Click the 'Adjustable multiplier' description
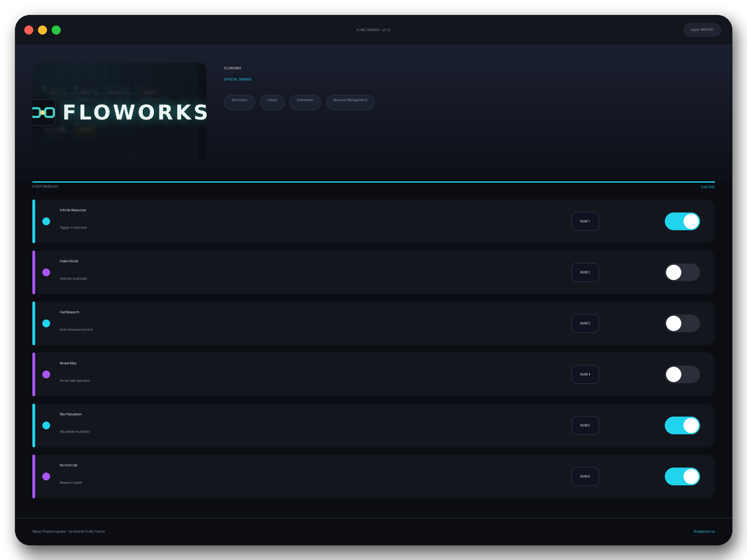The width and height of the screenshot is (747, 560). pyautogui.click(x=75, y=432)
